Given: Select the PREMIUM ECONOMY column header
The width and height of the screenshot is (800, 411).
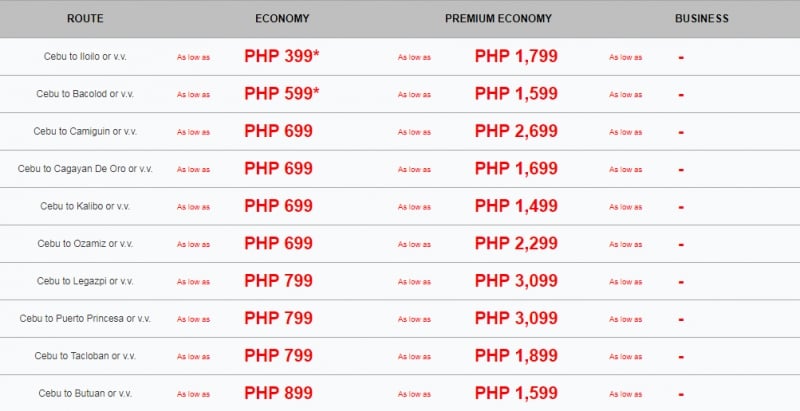Looking at the screenshot, I should click(x=498, y=18).
